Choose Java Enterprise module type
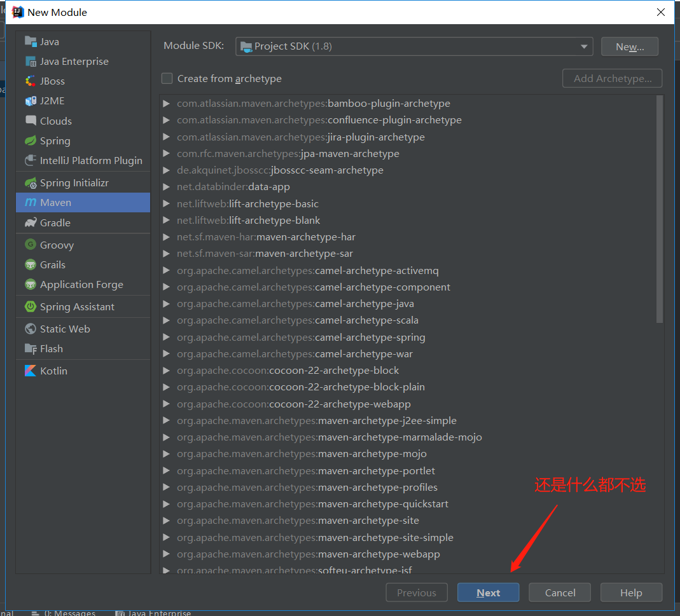Viewport: 680px width, 616px height. pos(83,62)
